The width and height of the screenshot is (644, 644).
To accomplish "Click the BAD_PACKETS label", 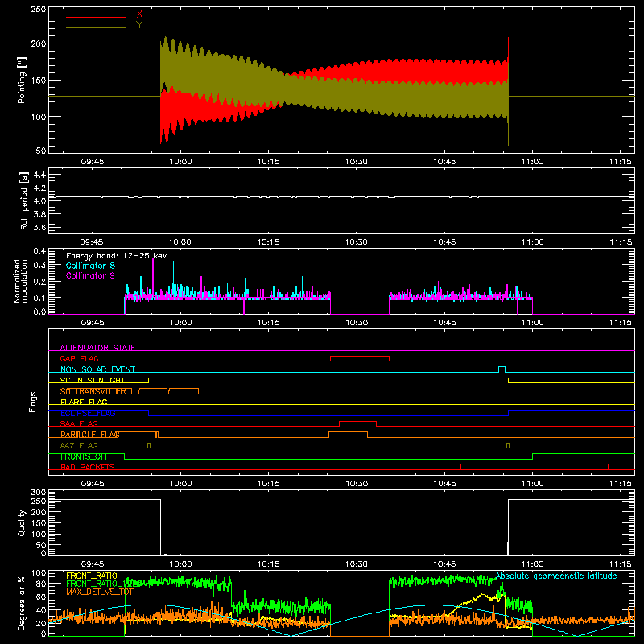I will click(x=88, y=467).
